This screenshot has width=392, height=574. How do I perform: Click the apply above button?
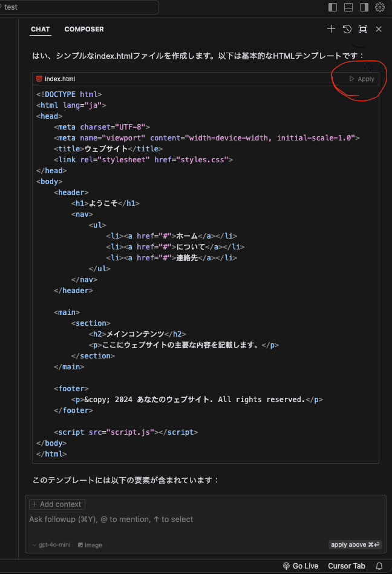point(354,545)
